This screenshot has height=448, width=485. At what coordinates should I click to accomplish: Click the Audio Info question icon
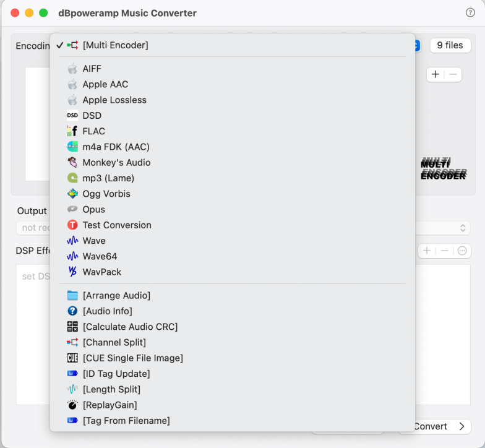click(72, 311)
